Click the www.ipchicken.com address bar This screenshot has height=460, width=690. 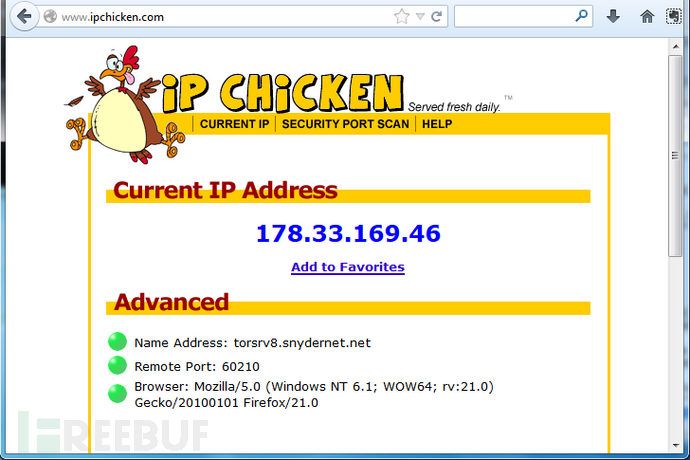(220, 17)
